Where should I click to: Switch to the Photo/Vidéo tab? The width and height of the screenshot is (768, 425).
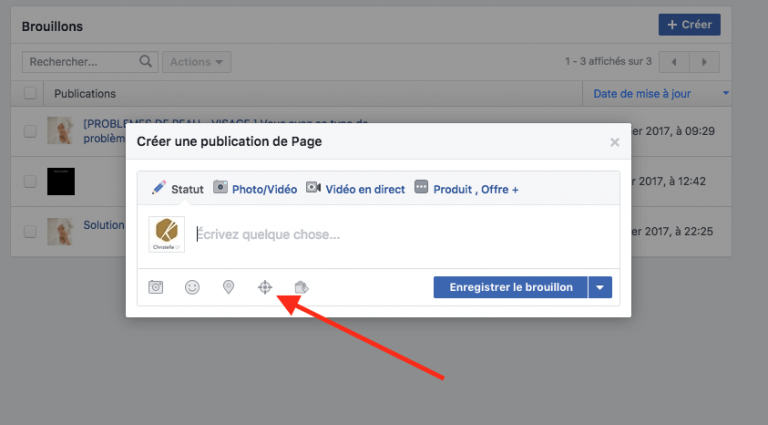coord(255,188)
